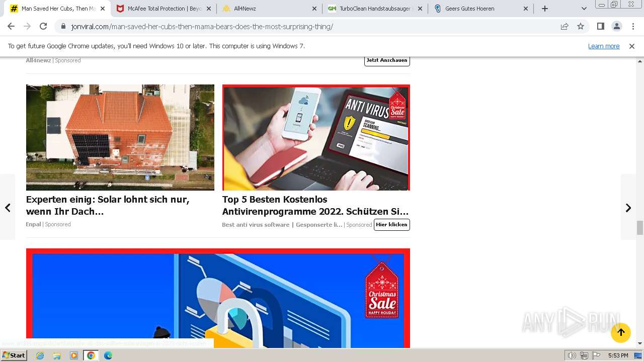Screen dimensions: 644x362
Task: Open the Chrome profile avatar
Action: pos(616,26)
